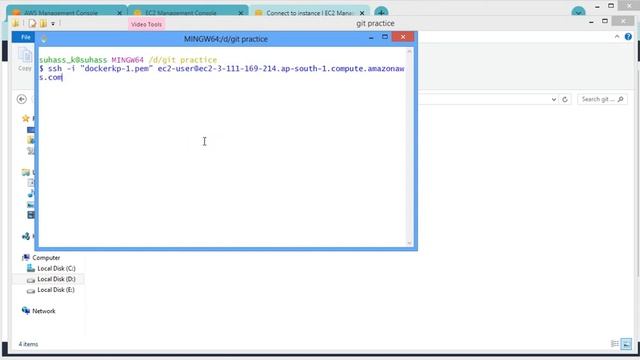Viewport: 640px width, 360px height.
Task: Open the browser profile dropdown icon
Action: 578,12
